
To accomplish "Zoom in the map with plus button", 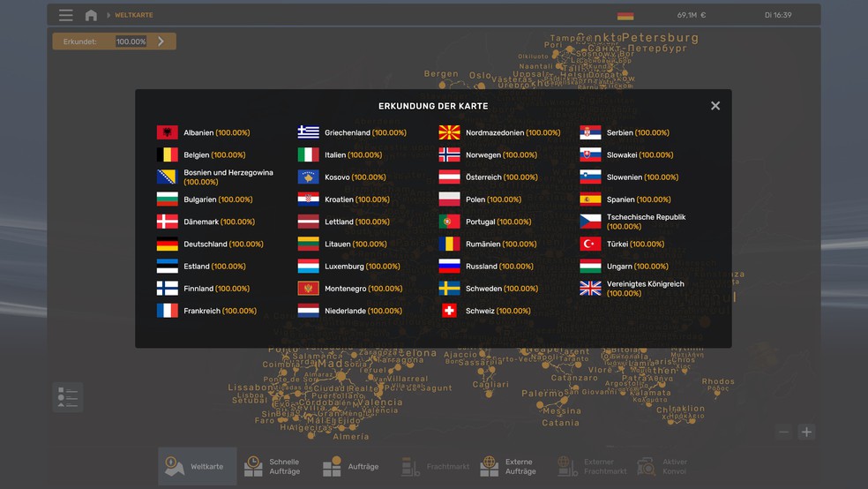I will (806, 432).
